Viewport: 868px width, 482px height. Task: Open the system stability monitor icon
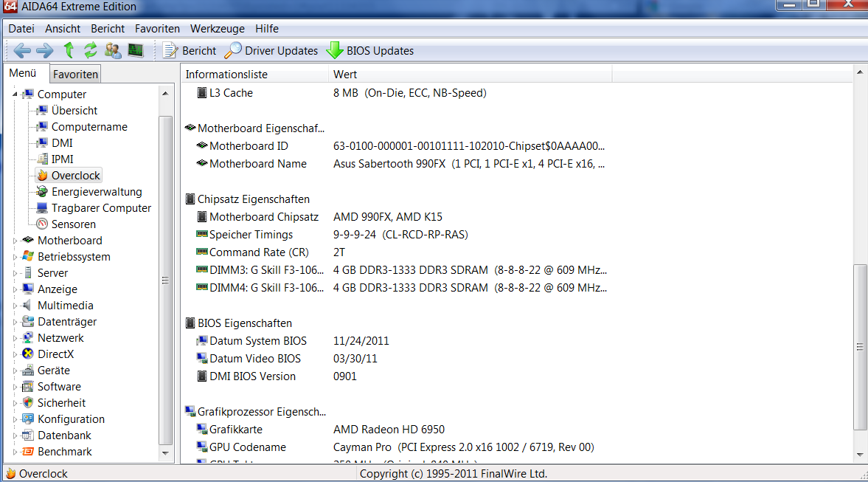(136, 50)
